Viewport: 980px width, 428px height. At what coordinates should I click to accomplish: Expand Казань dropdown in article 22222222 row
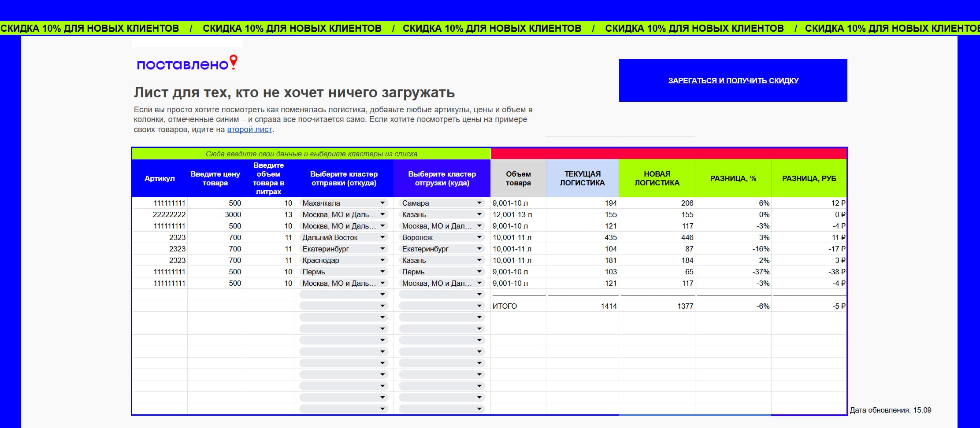[x=442, y=214]
